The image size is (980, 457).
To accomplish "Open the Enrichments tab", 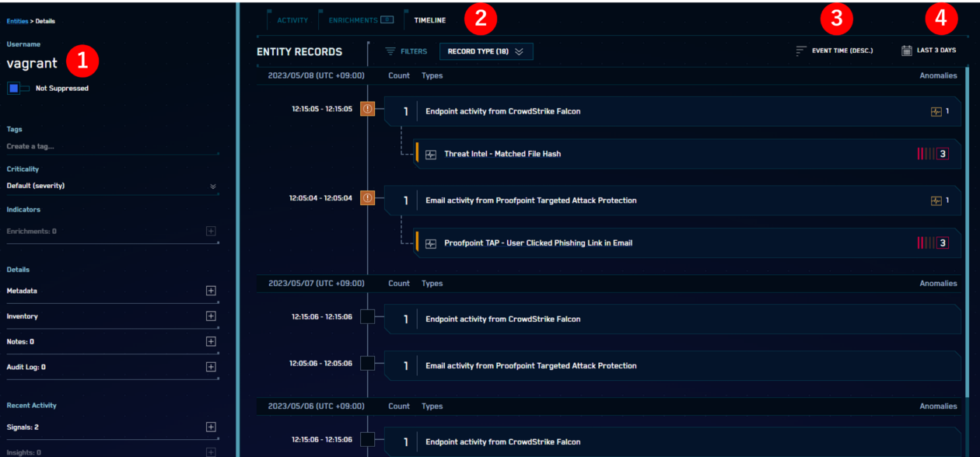I will pos(352,19).
